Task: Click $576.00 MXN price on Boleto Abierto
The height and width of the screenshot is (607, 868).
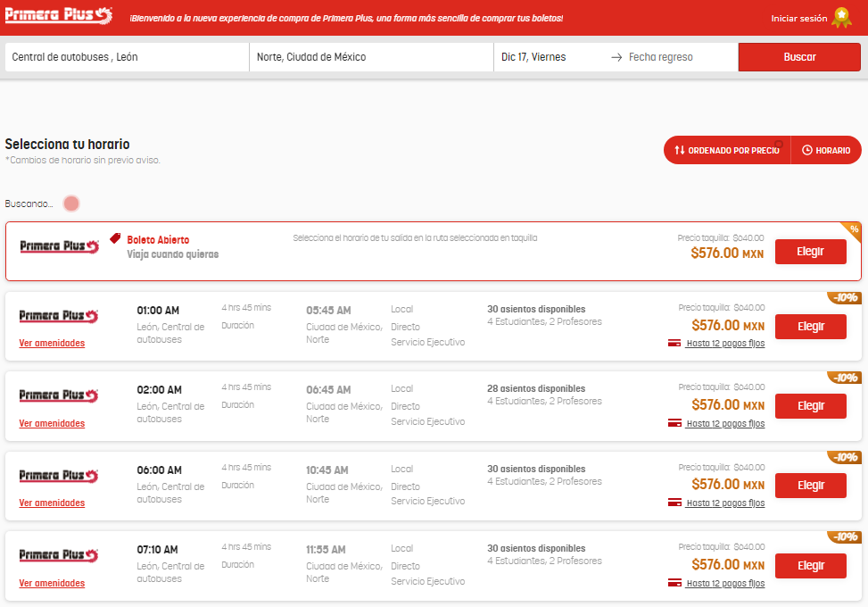Action: [x=727, y=254]
